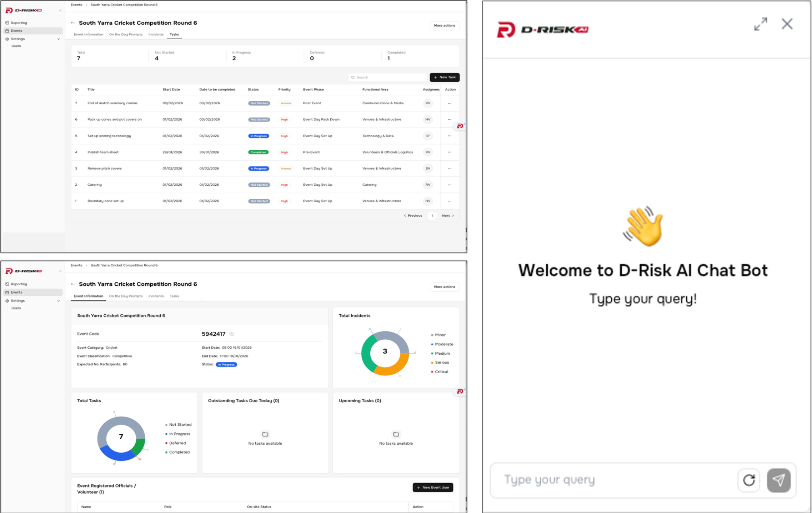The height and width of the screenshot is (513, 812).
Task: Open the floating D-Risk chat icon in Tasks window
Action: pyautogui.click(x=460, y=126)
